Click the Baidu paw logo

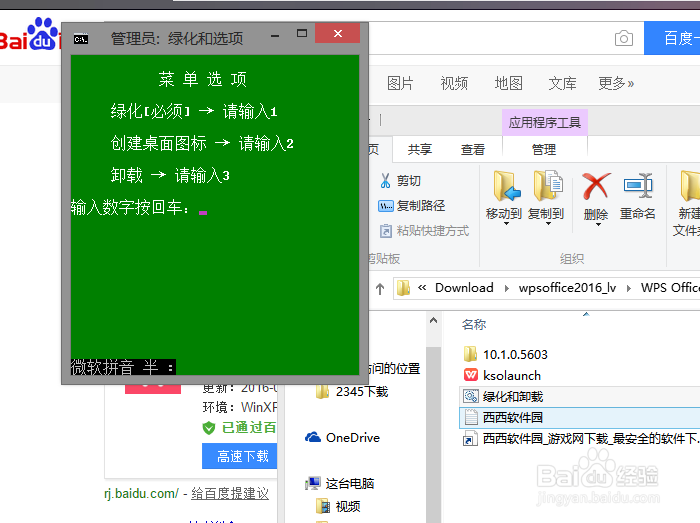tap(42, 34)
